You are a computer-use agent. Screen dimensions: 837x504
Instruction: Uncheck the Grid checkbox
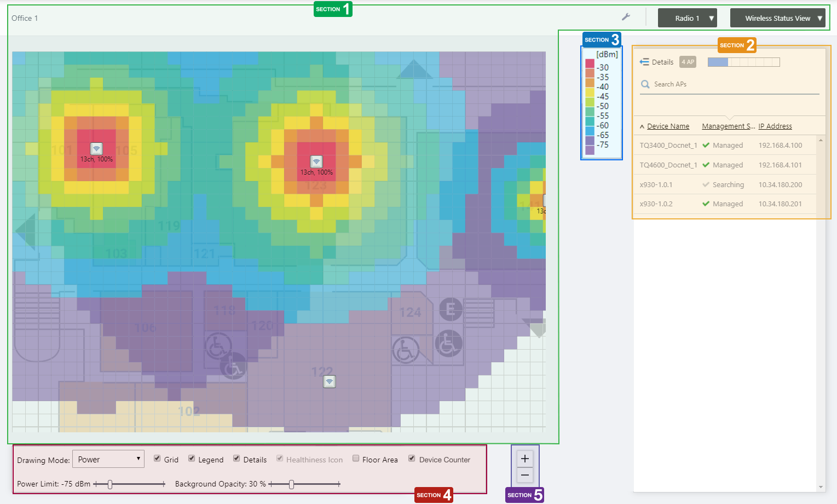[x=157, y=459]
